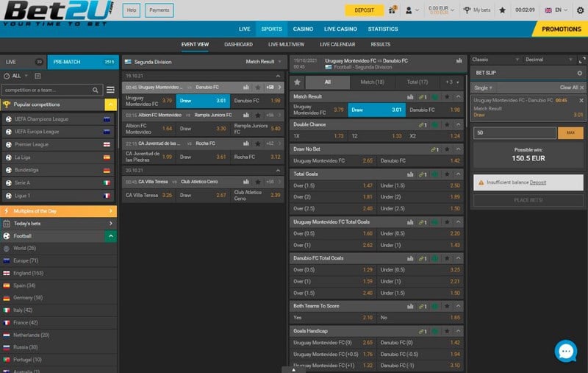Open Multiples of the Day

(x=59, y=211)
